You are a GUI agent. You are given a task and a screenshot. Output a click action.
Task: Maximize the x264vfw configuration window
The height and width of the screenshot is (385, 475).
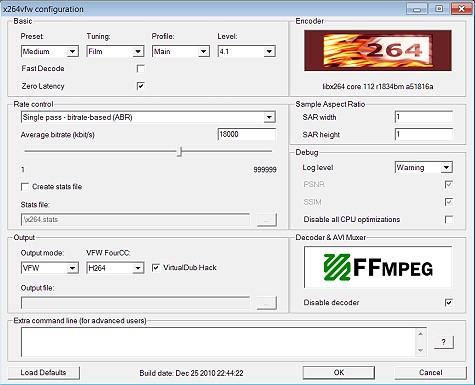[x=439, y=9]
